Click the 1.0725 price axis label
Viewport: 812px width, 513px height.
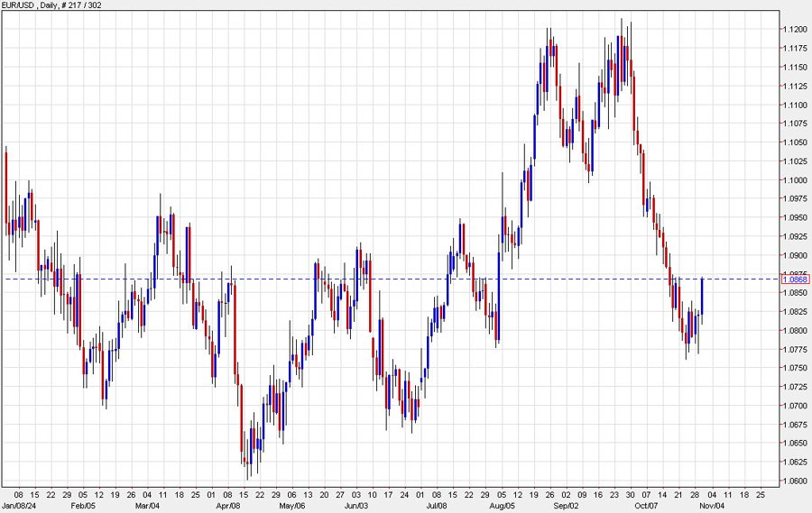[795, 387]
